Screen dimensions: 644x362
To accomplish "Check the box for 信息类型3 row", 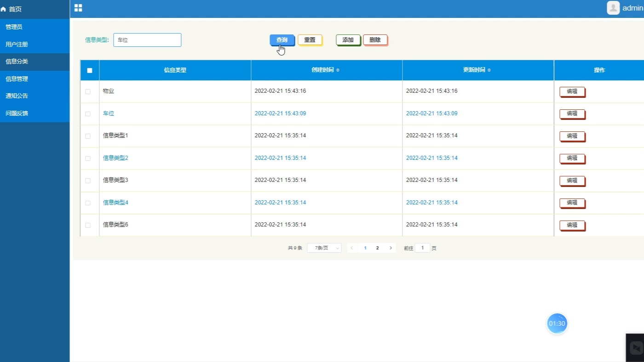I will [x=88, y=181].
